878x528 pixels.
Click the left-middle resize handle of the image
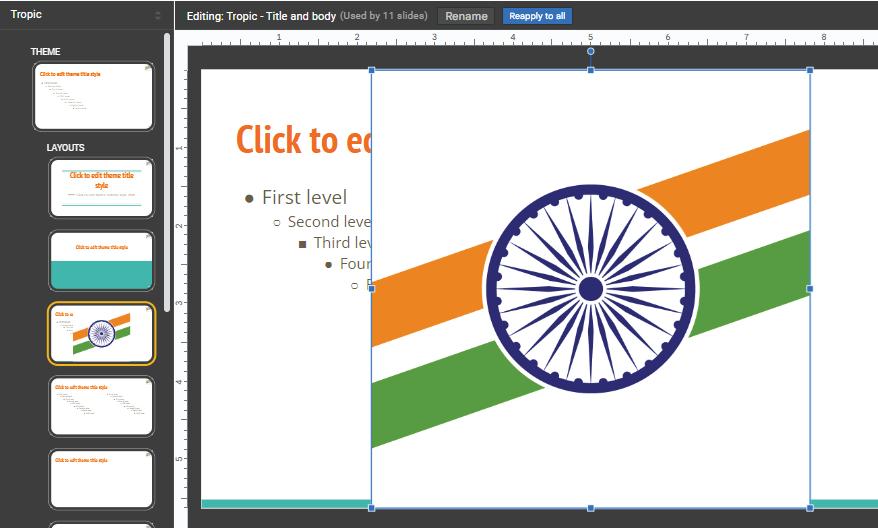372,289
